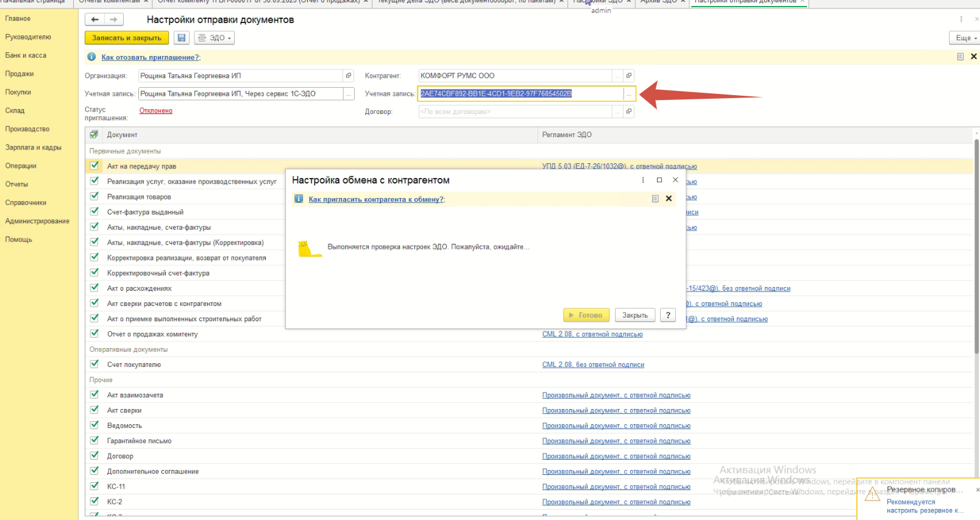Click the open-form icon beside Организация field
The height and width of the screenshot is (520, 980).
pos(349,76)
